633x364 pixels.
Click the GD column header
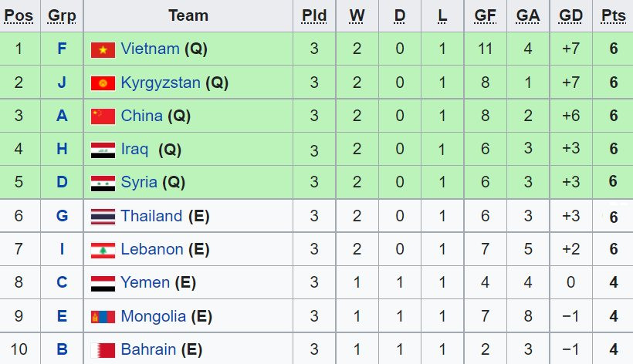pyautogui.click(x=570, y=15)
